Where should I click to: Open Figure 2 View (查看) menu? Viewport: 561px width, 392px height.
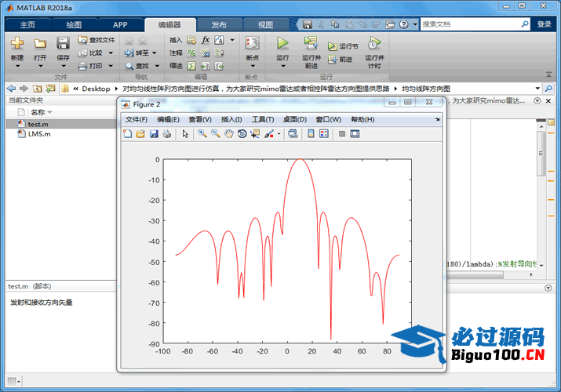pyautogui.click(x=200, y=119)
